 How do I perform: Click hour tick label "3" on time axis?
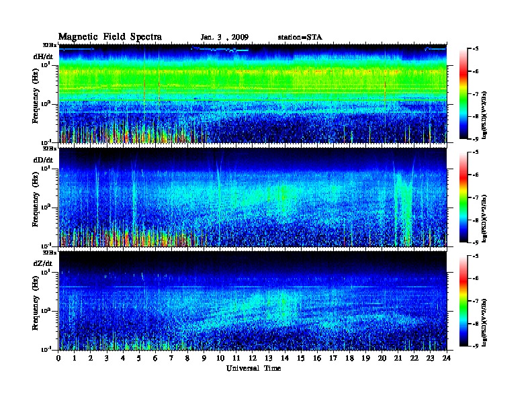(x=107, y=359)
